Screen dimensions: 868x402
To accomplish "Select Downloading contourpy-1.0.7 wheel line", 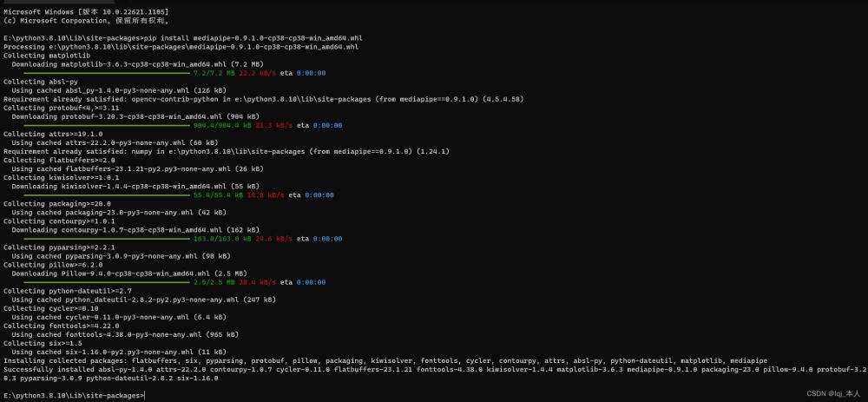I will pos(137,230).
